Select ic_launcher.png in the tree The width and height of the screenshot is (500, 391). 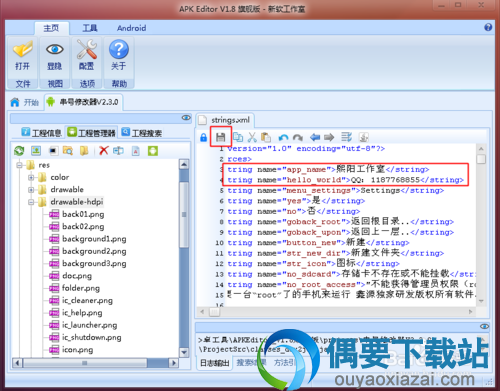click(x=90, y=325)
